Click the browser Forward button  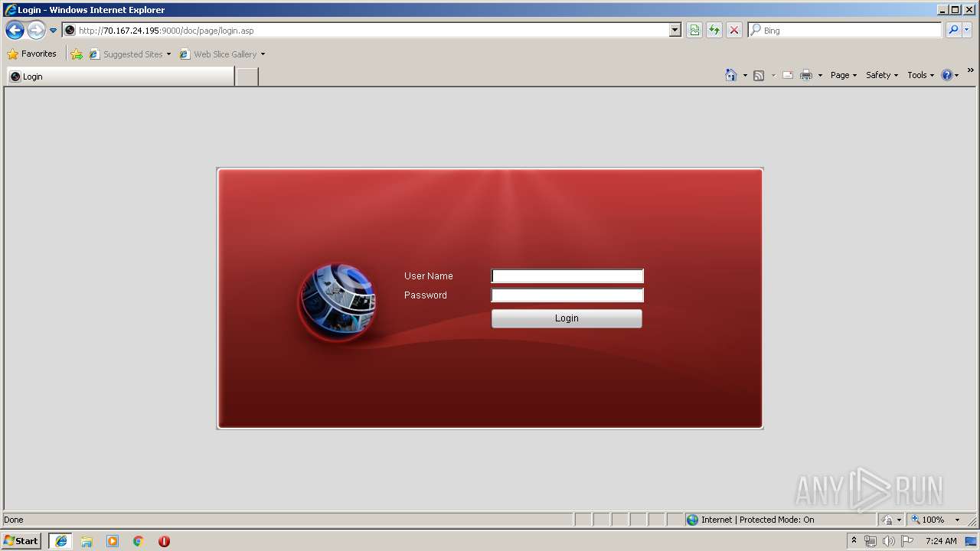tap(36, 31)
